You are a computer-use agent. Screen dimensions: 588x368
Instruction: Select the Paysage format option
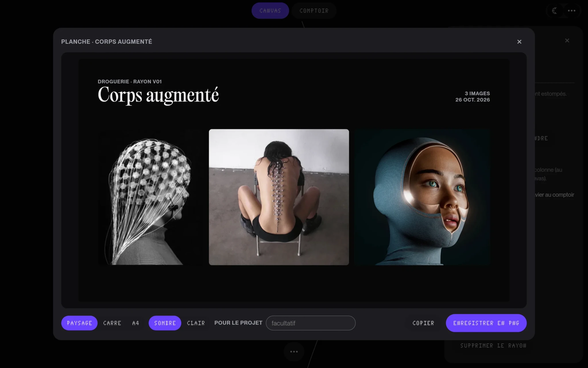(79, 323)
